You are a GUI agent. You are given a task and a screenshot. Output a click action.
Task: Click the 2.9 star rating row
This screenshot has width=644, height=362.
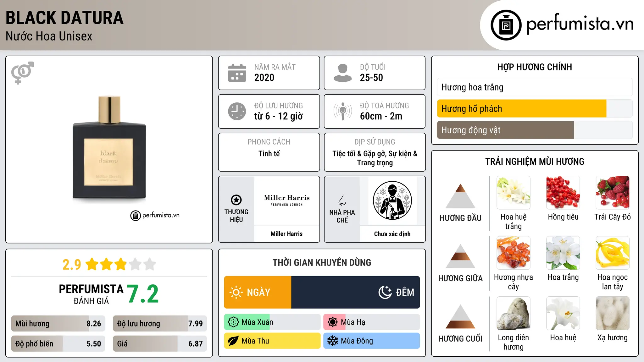click(109, 264)
